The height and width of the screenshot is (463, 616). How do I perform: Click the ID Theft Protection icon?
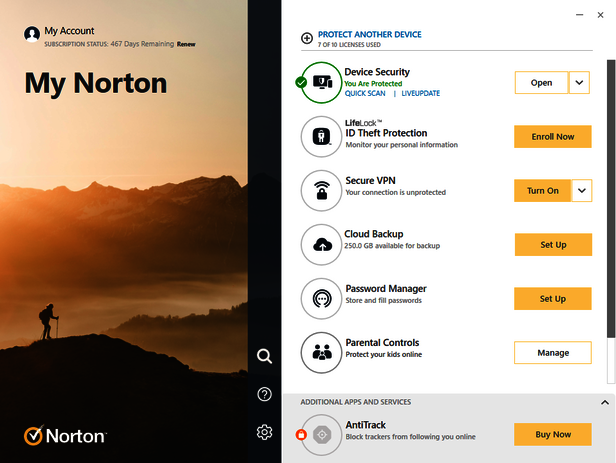point(322,137)
